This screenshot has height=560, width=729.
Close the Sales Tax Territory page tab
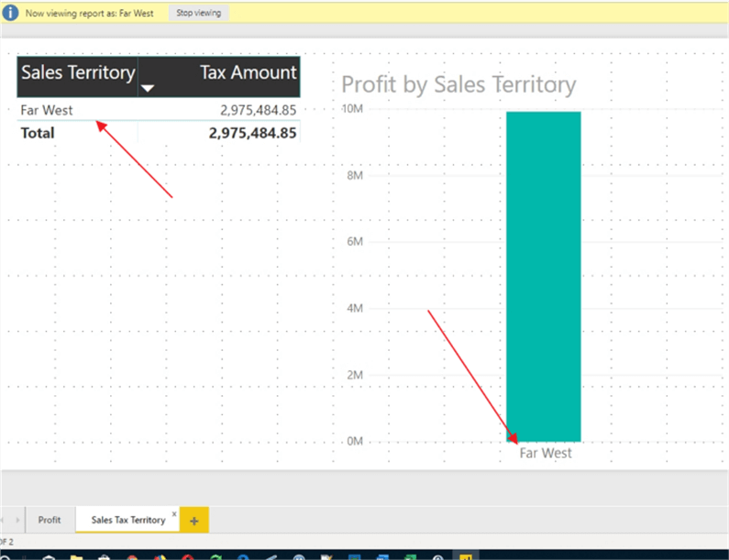(x=174, y=514)
